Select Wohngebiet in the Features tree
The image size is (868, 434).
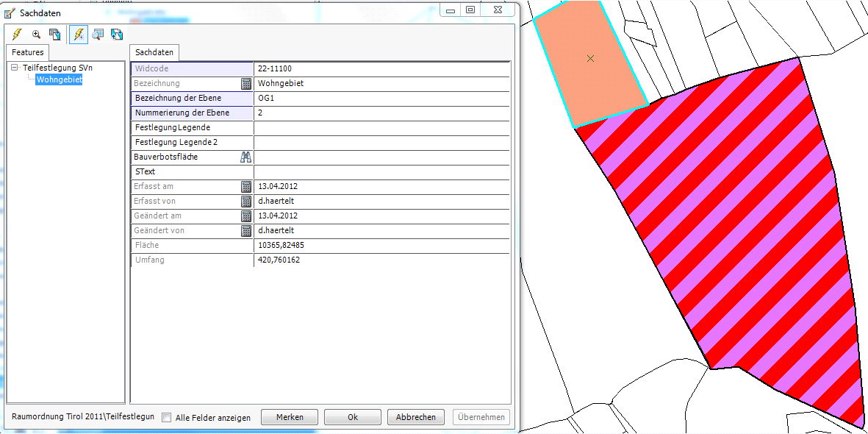tap(59, 79)
